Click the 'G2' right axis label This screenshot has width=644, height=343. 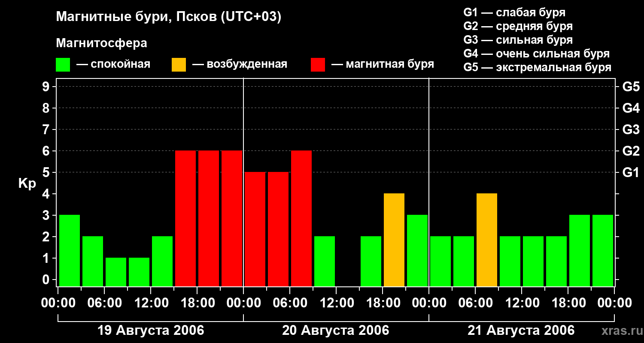click(x=631, y=151)
